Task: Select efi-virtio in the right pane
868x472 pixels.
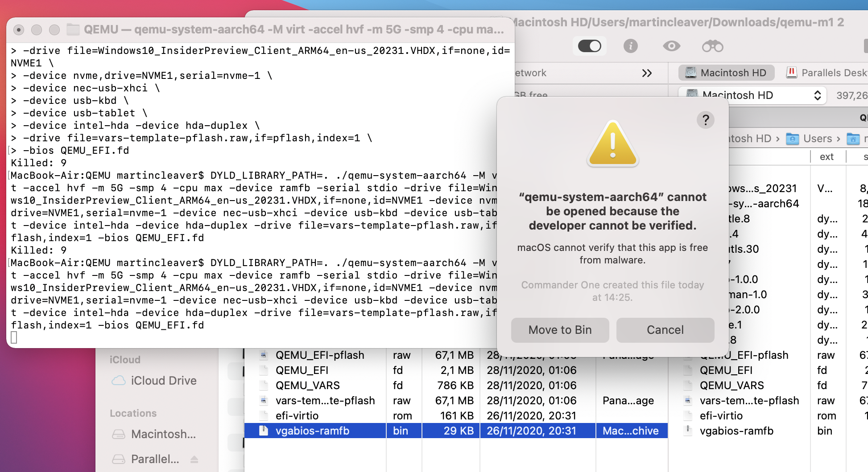Action: click(721, 416)
